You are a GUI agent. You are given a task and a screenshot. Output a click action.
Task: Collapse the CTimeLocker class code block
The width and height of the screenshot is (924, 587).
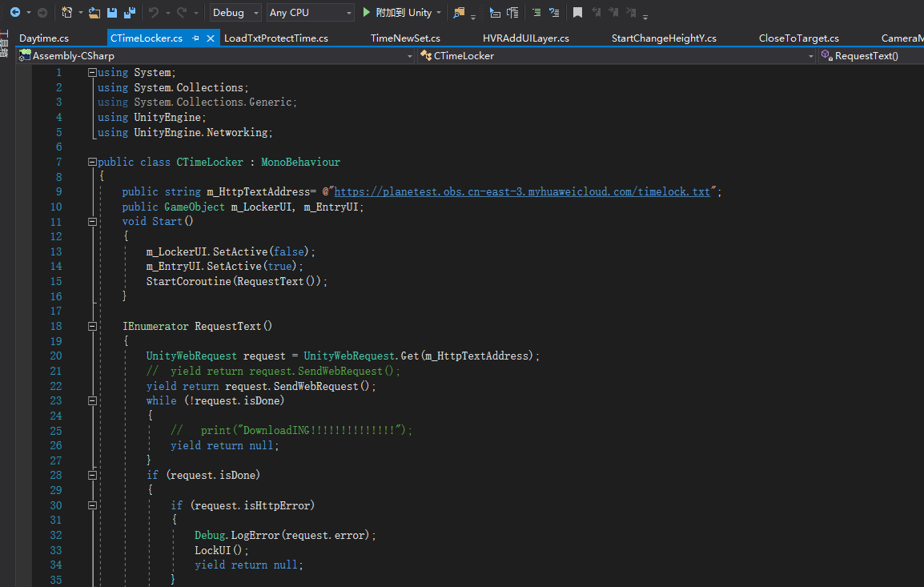coord(92,162)
